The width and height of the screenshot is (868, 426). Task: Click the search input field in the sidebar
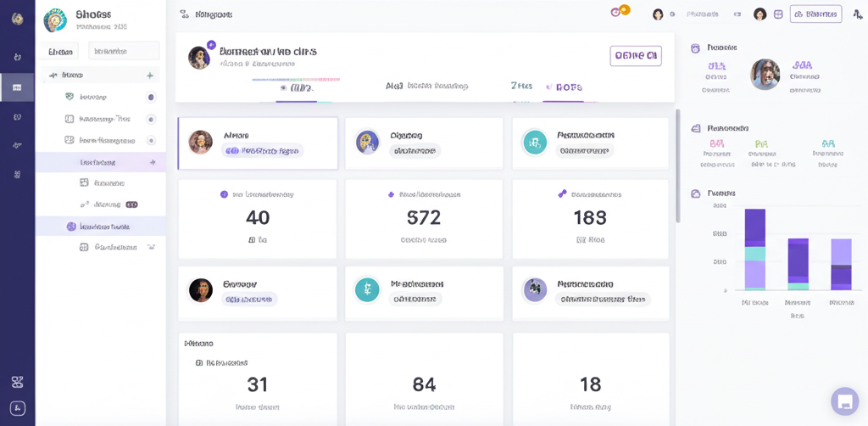coord(124,51)
